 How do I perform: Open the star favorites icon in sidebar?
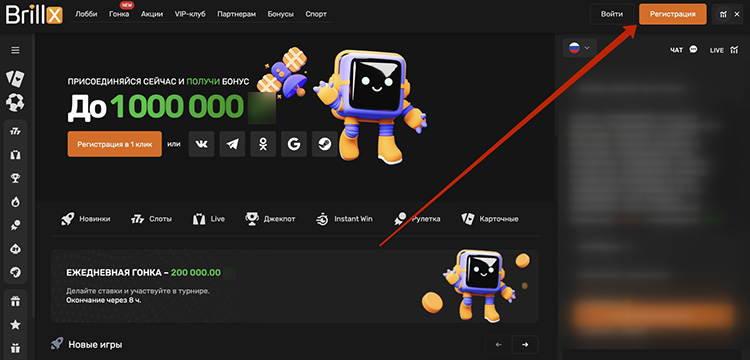pyautogui.click(x=15, y=325)
